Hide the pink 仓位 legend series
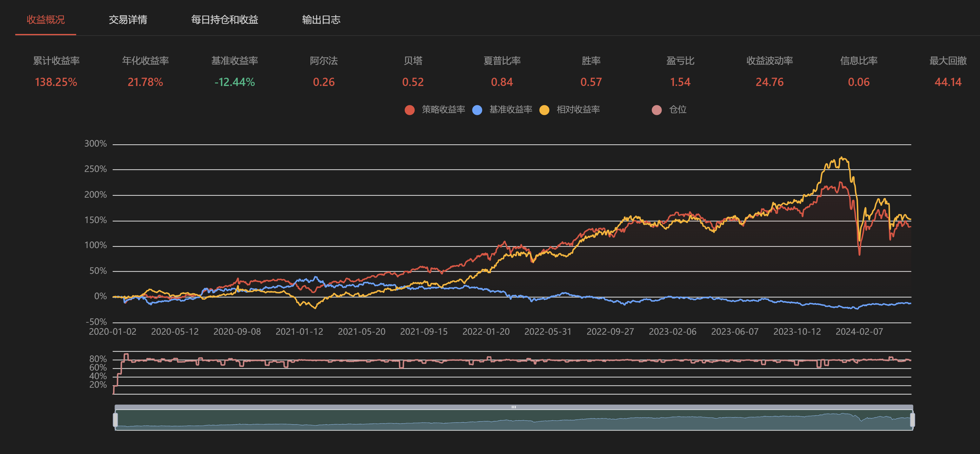This screenshot has width=980, height=454. [657, 110]
